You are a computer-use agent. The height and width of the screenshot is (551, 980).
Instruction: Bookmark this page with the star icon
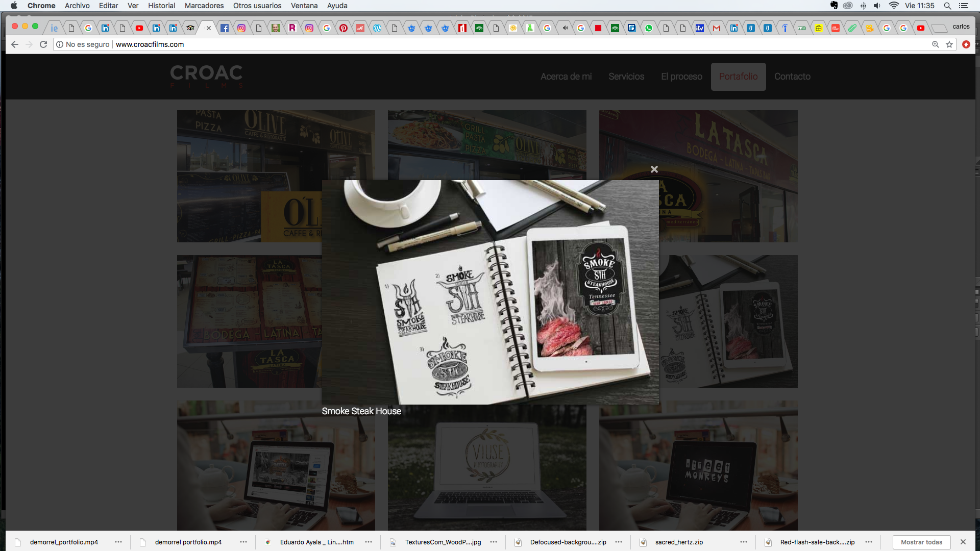[949, 44]
